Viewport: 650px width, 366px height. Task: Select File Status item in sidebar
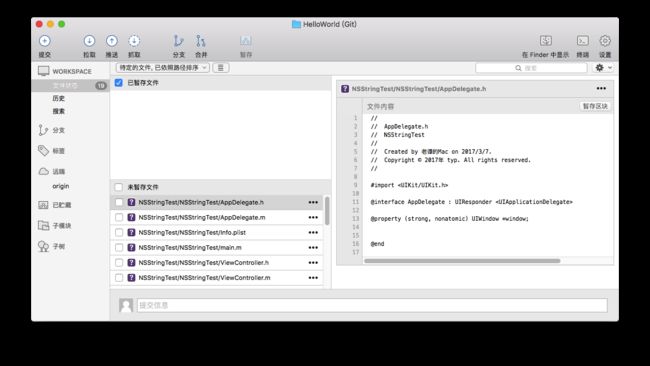[x=70, y=85]
